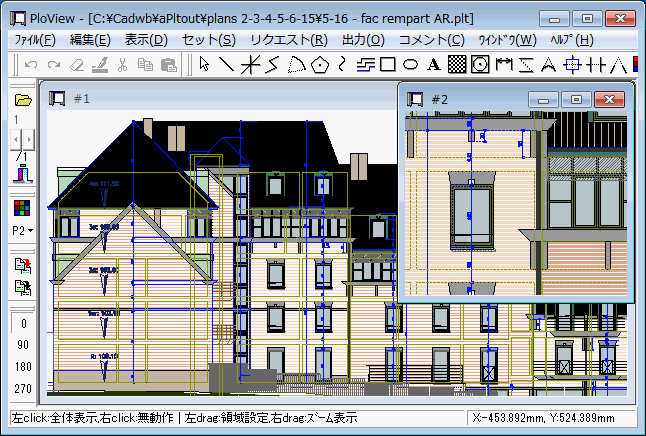
Task: Click the page copy icon with red arrow
Action: [x=23, y=265]
